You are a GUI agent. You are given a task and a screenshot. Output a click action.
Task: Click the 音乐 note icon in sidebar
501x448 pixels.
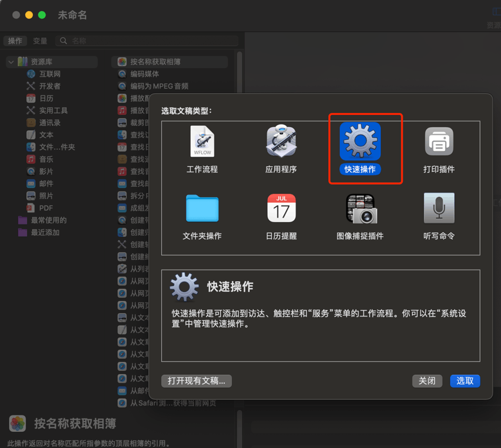31,159
